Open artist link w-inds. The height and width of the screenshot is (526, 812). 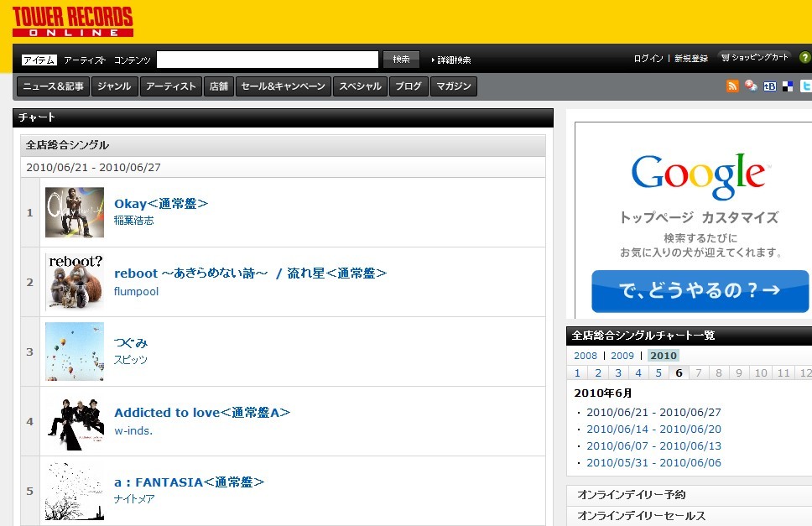tap(133, 430)
